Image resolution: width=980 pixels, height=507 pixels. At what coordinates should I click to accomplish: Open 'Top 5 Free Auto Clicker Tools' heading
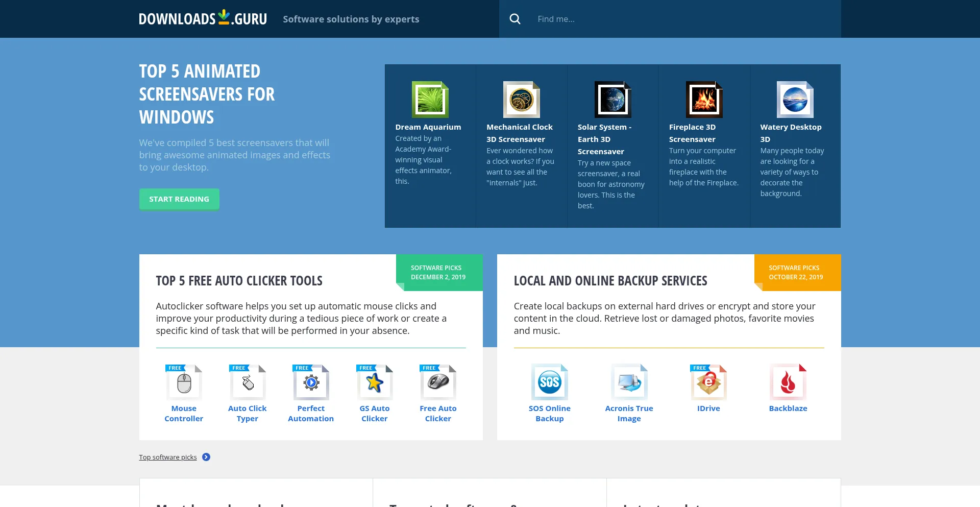coord(239,281)
